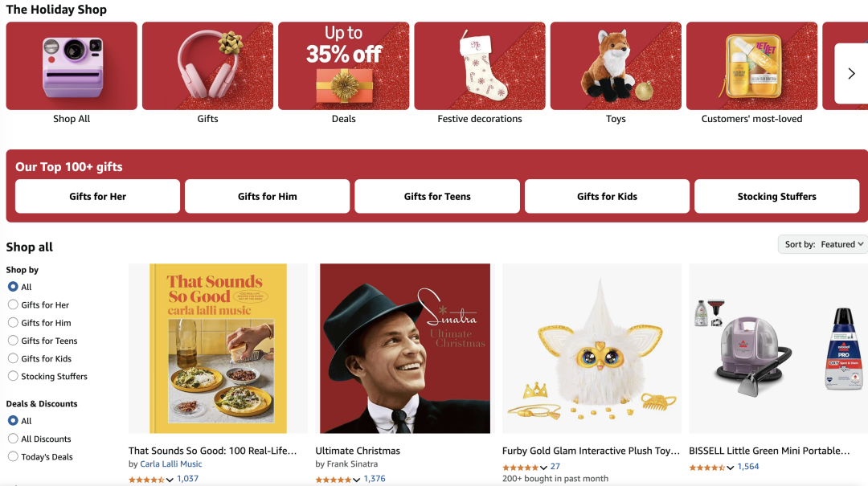Select the Today's Deals radio option
This screenshot has height=486, width=868.
pyautogui.click(x=13, y=456)
